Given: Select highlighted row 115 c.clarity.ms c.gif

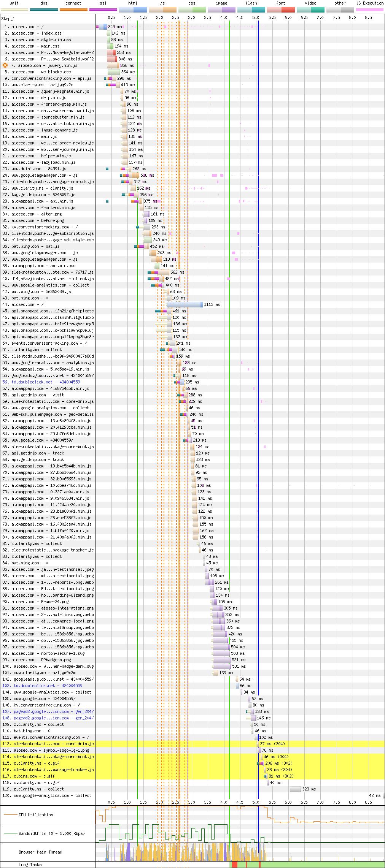Looking at the screenshot, I should (37, 763).
